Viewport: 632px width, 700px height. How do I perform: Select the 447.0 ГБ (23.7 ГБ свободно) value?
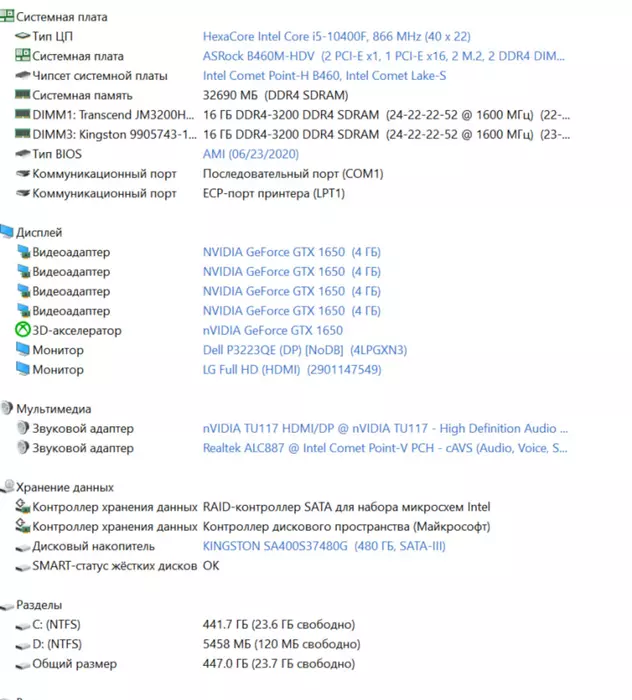tap(279, 664)
